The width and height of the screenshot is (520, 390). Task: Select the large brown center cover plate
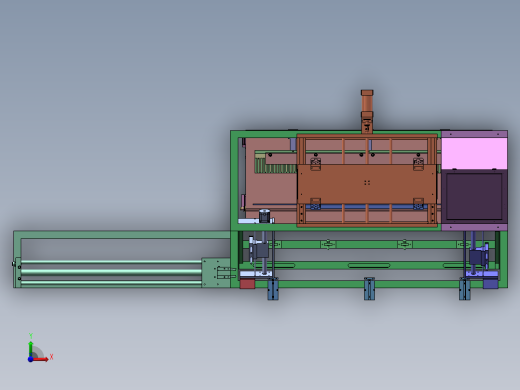point(367,184)
